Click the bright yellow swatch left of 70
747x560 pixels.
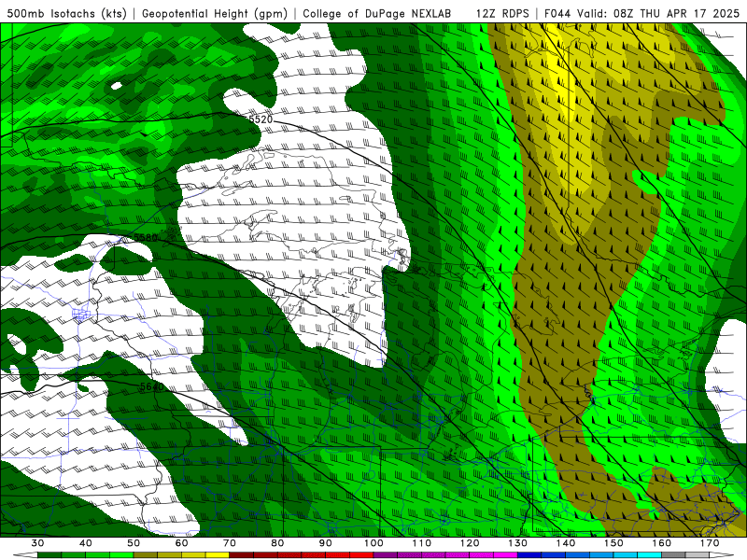[218, 555]
